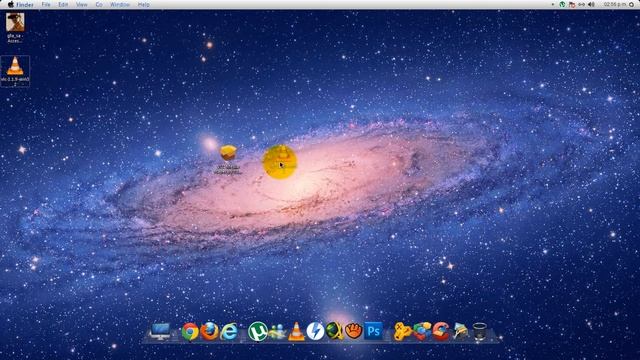Click the green globe tray icon
640x360 pixels.
[562, 4]
